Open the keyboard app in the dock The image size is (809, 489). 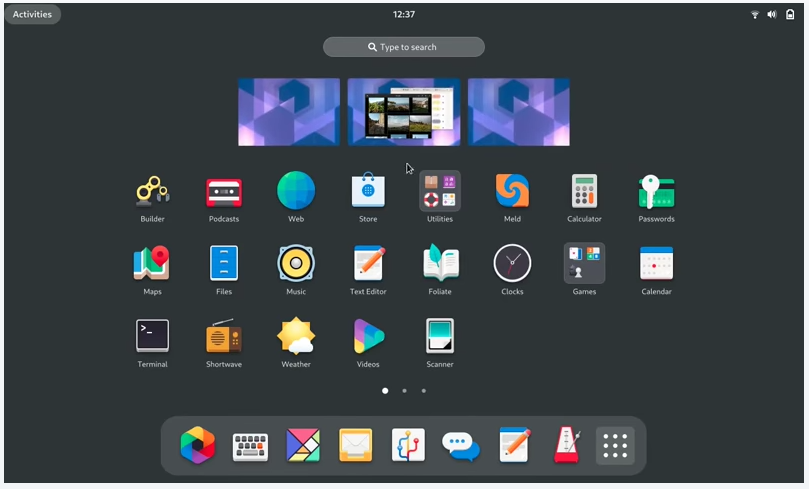point(250,446)
